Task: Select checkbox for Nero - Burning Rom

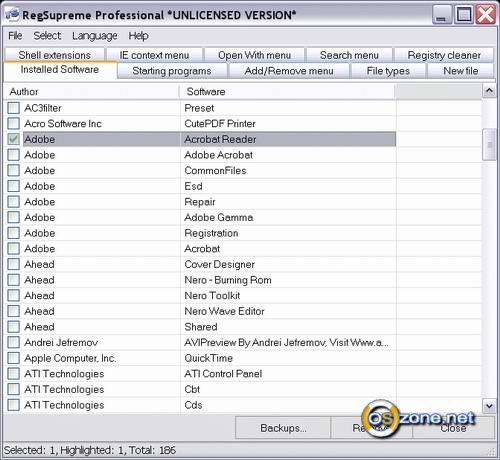Action: click(x=14, y=280)
